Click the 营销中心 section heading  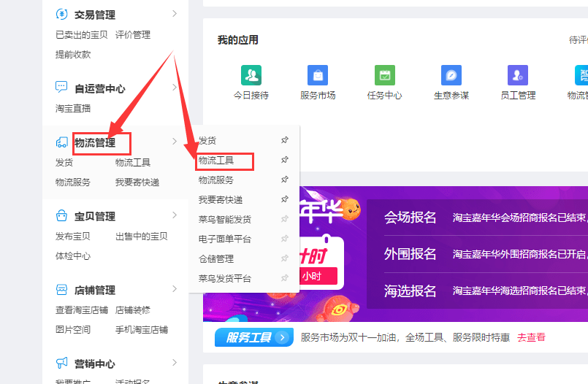click(x=95, y=364)
